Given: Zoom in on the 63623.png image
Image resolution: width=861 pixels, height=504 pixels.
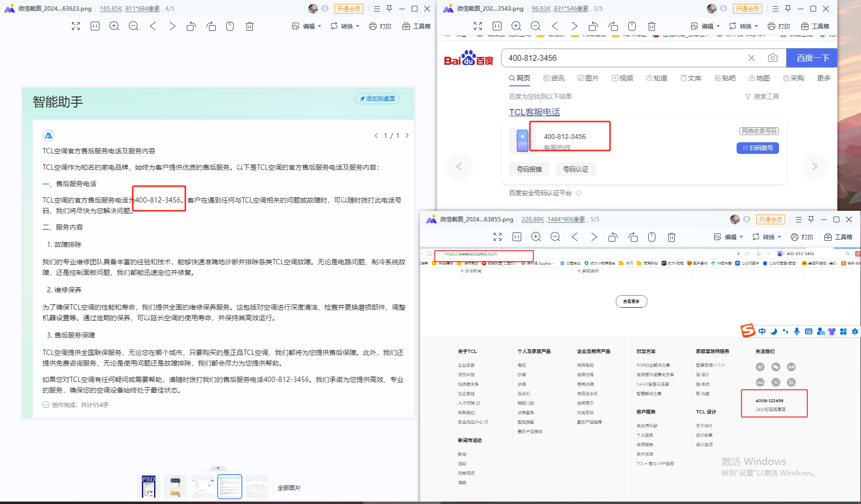Looking at the screenshot, I should 114,27.
